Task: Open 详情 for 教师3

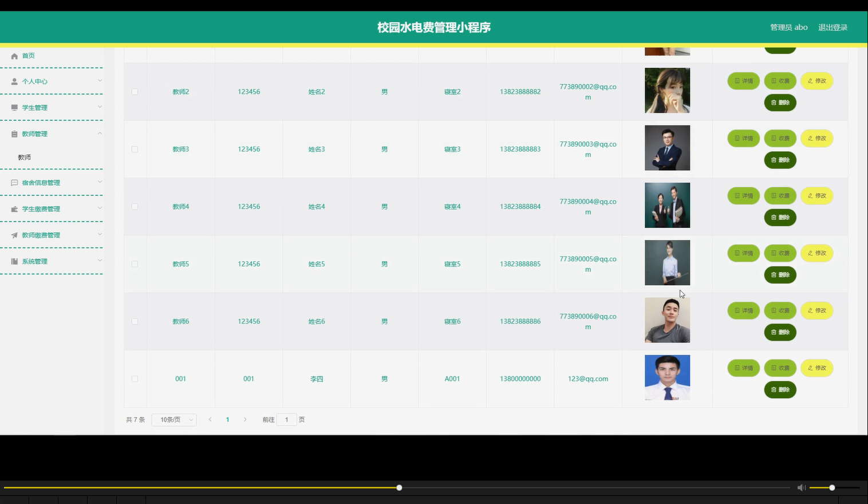Action: tap(743, 138)
